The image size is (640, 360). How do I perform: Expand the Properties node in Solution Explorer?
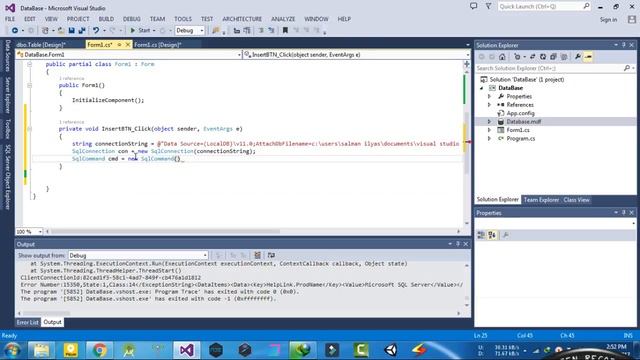pos(489,96)
